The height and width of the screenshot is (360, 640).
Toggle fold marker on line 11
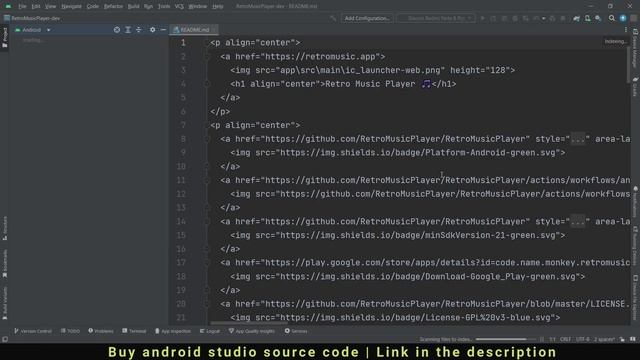[207, 180]
